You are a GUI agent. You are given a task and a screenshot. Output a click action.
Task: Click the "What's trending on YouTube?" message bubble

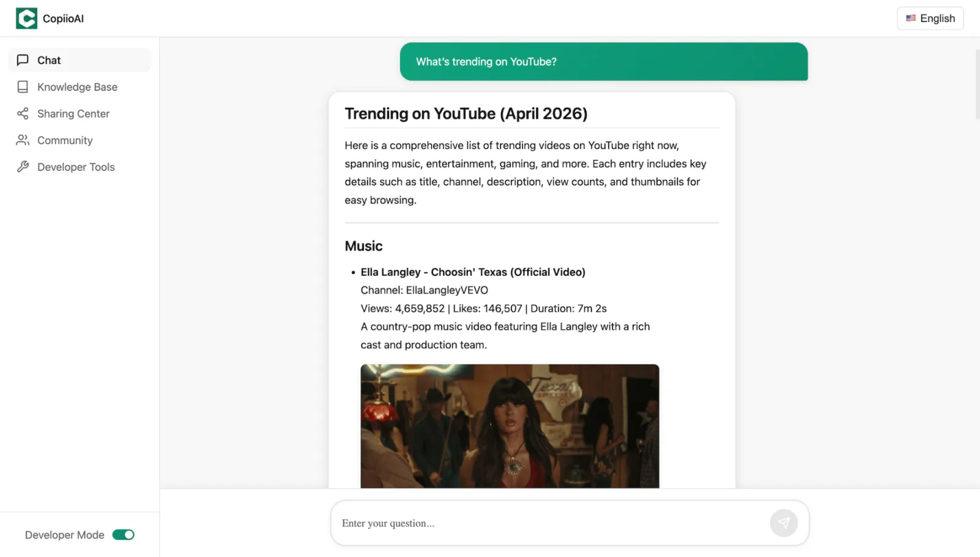tap(603, 62)
